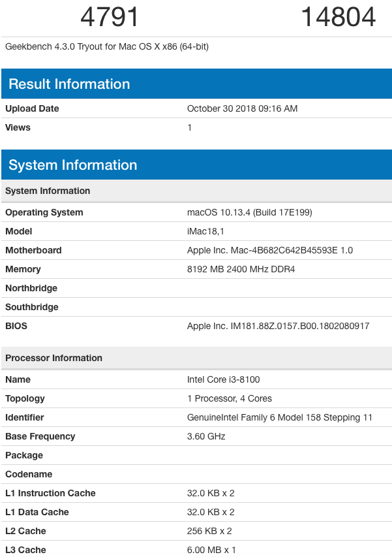This screenshot has width=392, height=557.
Task: Click the L3 Cache 6.00 MB value
Action: [211, 550]
